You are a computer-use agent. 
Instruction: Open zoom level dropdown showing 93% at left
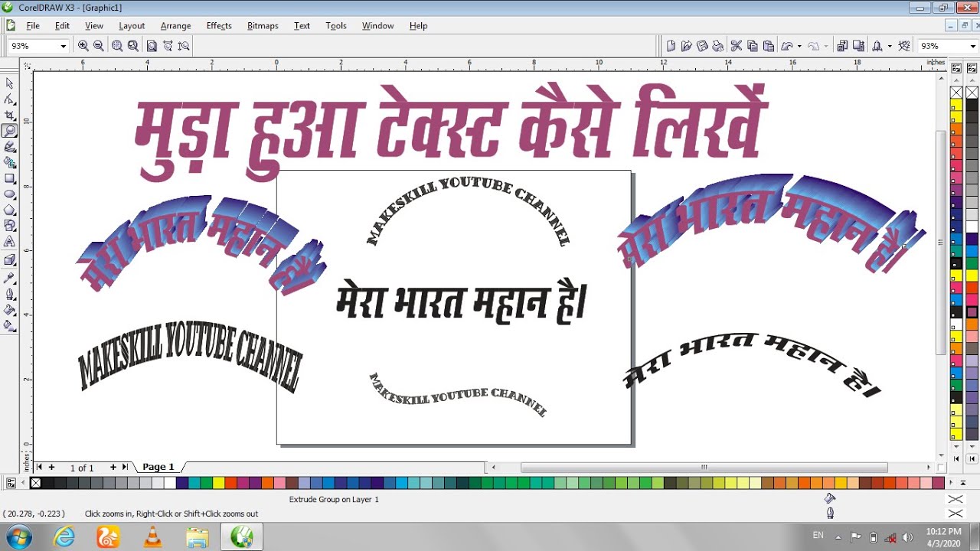click(63, 46)
